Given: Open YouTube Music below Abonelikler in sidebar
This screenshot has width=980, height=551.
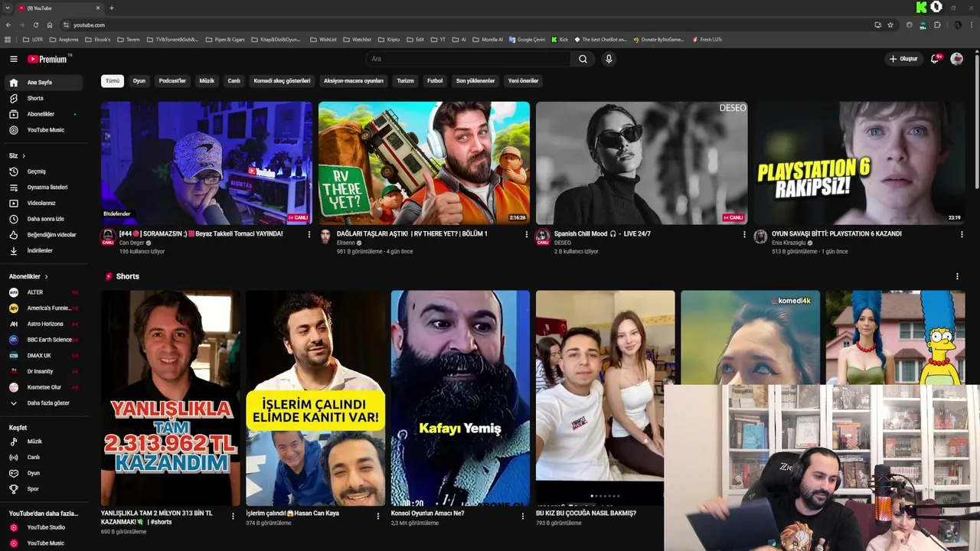Looking at the screenshot, I should tap(44, 130).
